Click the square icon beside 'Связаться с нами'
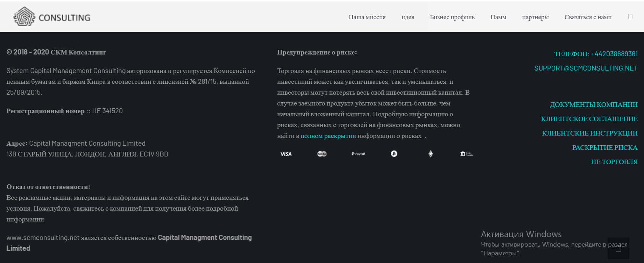Viewport: 644px width, 263px height. click(x=630, y=17)
